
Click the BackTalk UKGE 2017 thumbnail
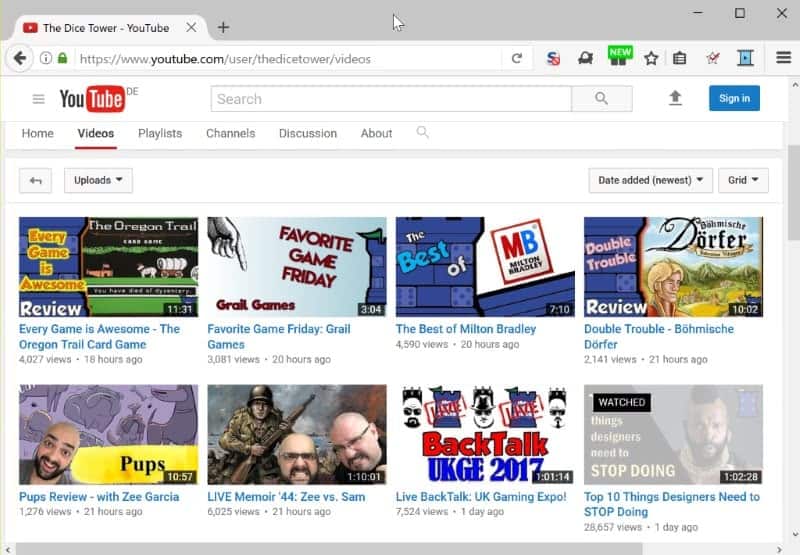pyautogui.click(x=485, y=435)
